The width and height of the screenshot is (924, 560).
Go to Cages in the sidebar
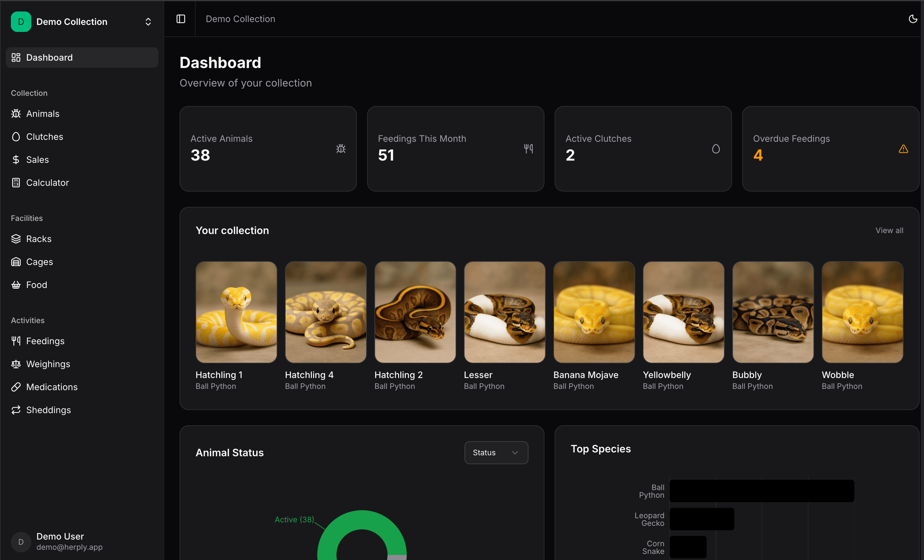(x=82, y=261)
